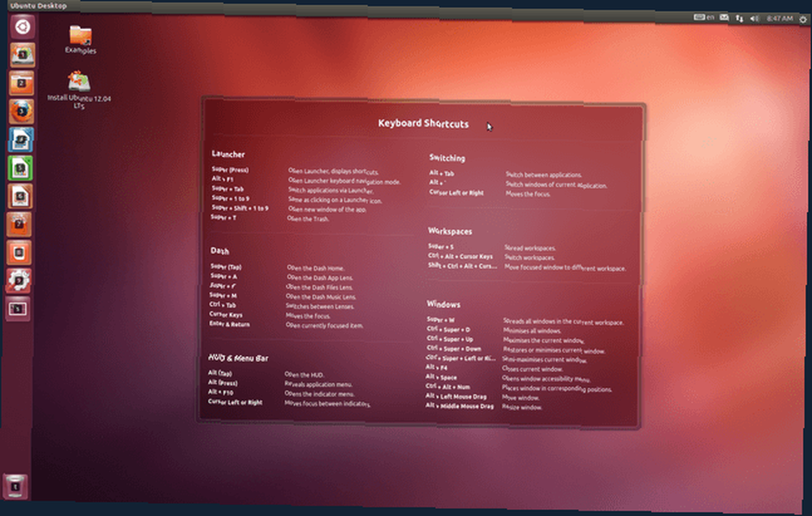This screenshot has width=812, height=516.
Task: Click 'Super + Shift + 1 to 9' shortcut
Action: point(240,208)
